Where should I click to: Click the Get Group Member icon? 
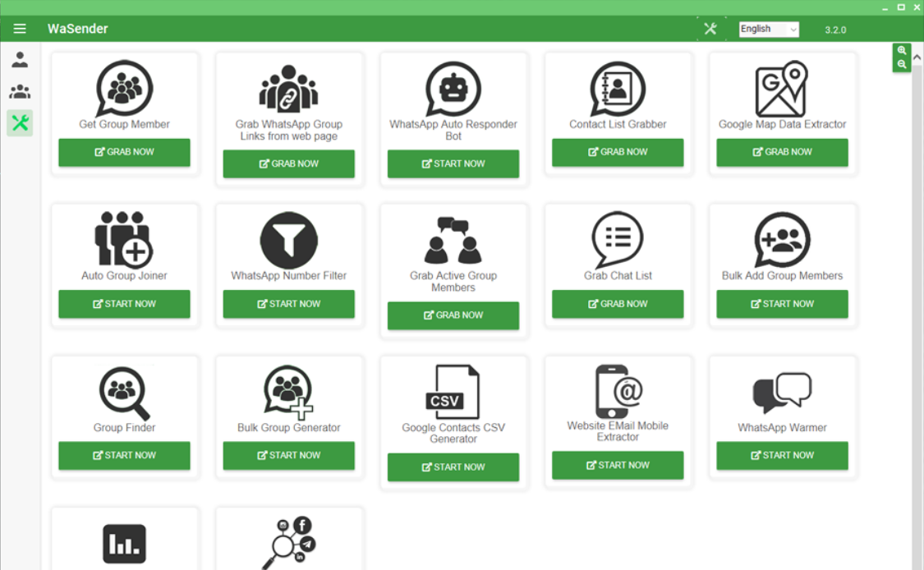[x=124, y=88]
